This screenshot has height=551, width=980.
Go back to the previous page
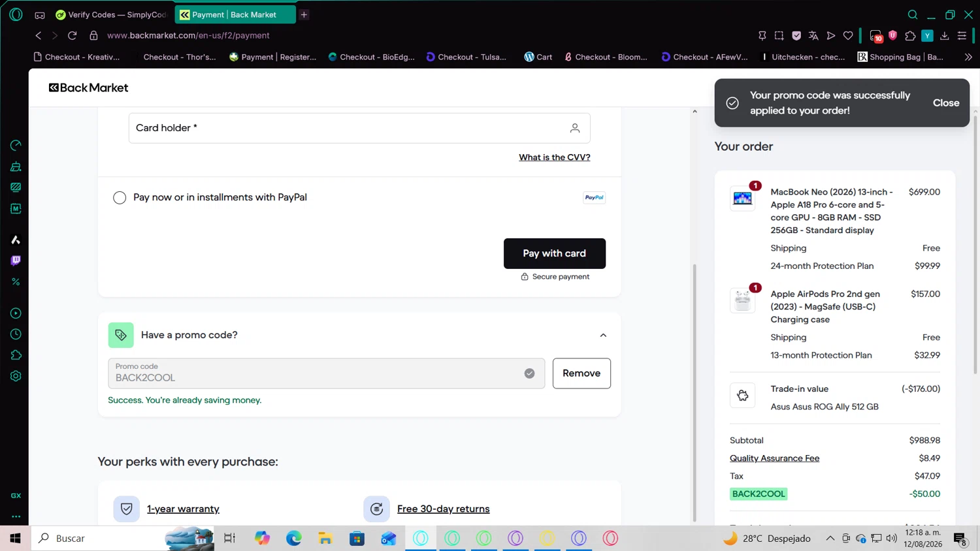tap(39, 35)
